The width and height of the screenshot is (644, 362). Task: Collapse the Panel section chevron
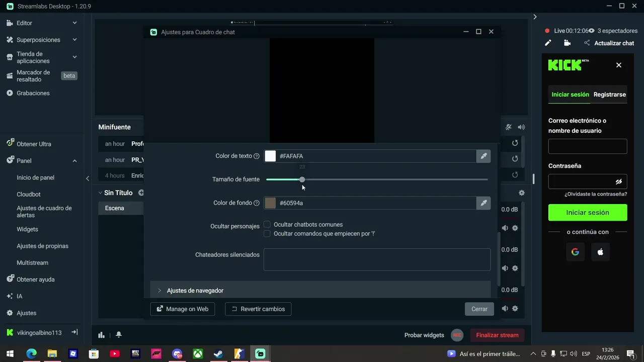pos(74,161)
